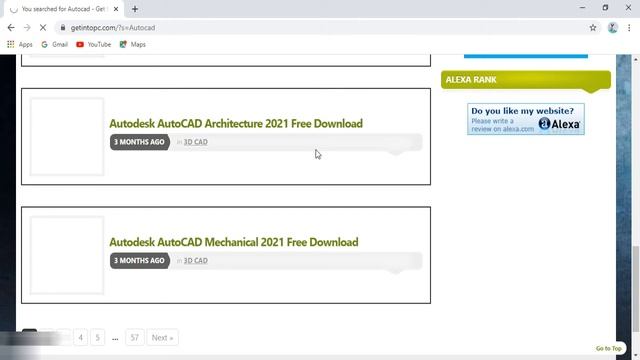Click the AutoCAD Mechanical post thumbnail
This screenshot has height=360, width=640.
point(67,255)
